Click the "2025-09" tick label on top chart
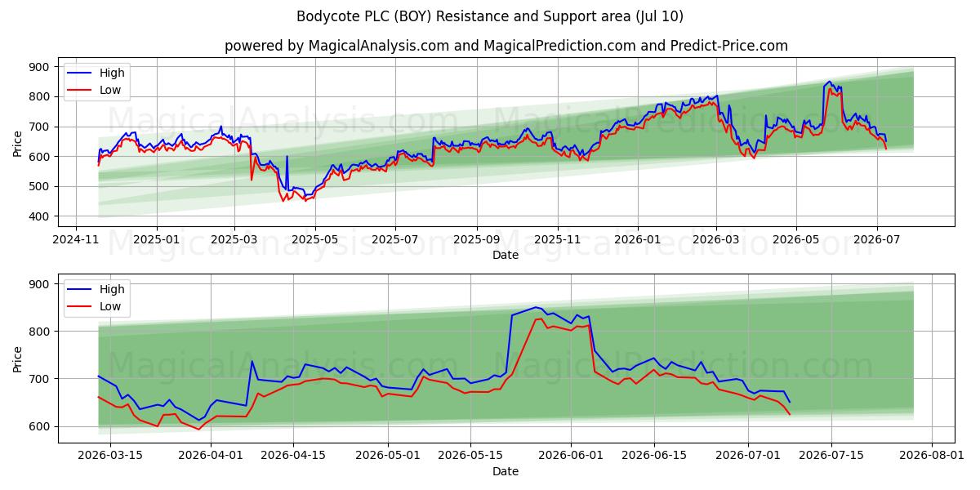 [x=477, y=239]
